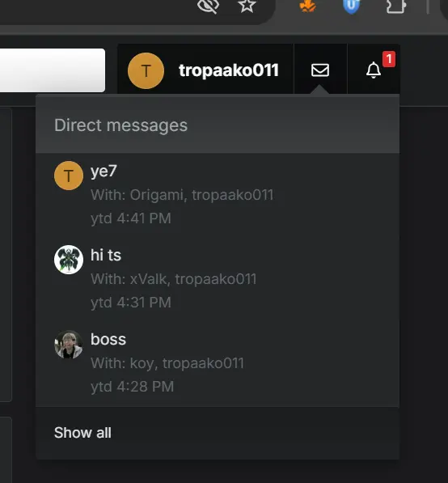Click the 'Direct messages' panel header
Viewport: 448px width, 483px height.
coord(218,125)
